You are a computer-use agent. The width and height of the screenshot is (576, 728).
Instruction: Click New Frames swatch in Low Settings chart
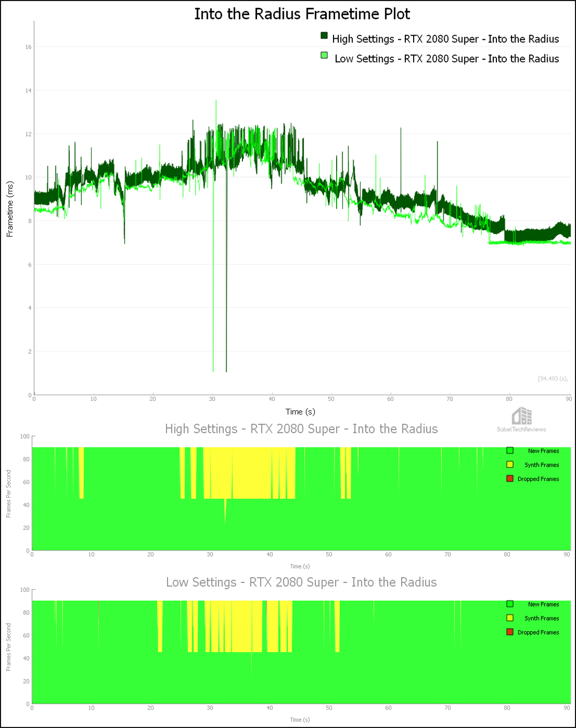click(x=510, y=604)
